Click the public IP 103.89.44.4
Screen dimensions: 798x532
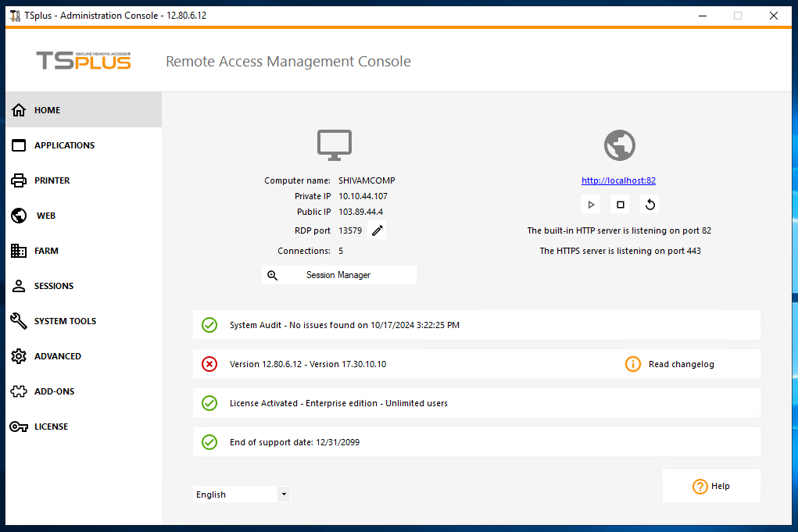361,212
